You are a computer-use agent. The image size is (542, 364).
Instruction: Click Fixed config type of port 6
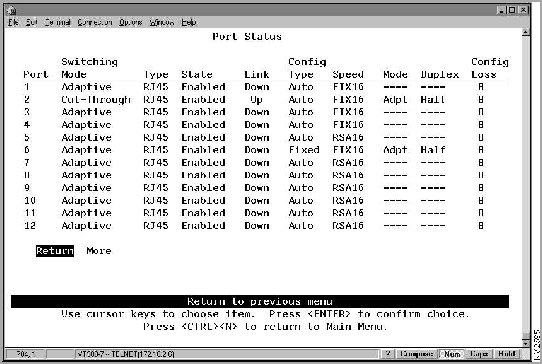tap(304, 150)
